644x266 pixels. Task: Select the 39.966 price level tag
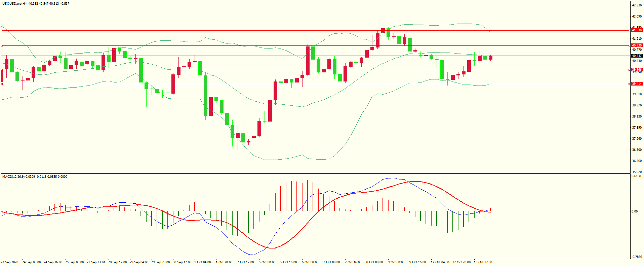point(637,70)
